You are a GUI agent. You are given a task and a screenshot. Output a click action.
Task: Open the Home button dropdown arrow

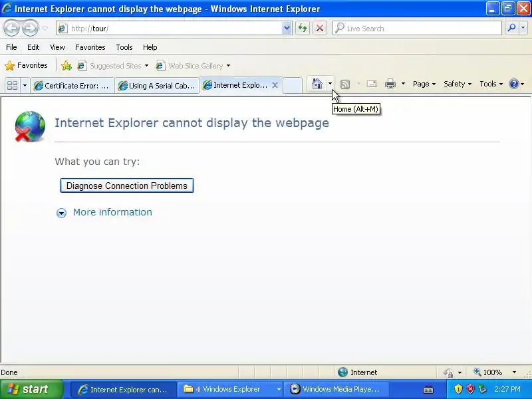(330, 84)
